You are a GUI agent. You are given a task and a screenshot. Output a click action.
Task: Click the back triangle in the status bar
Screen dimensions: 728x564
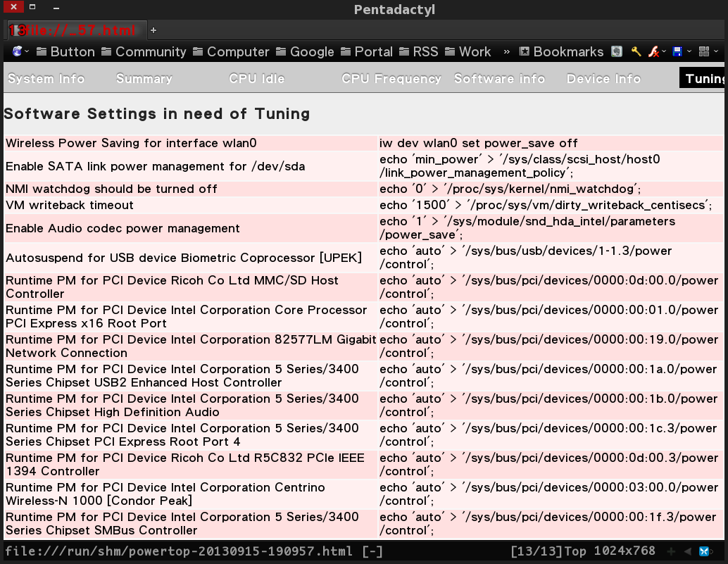688,551
